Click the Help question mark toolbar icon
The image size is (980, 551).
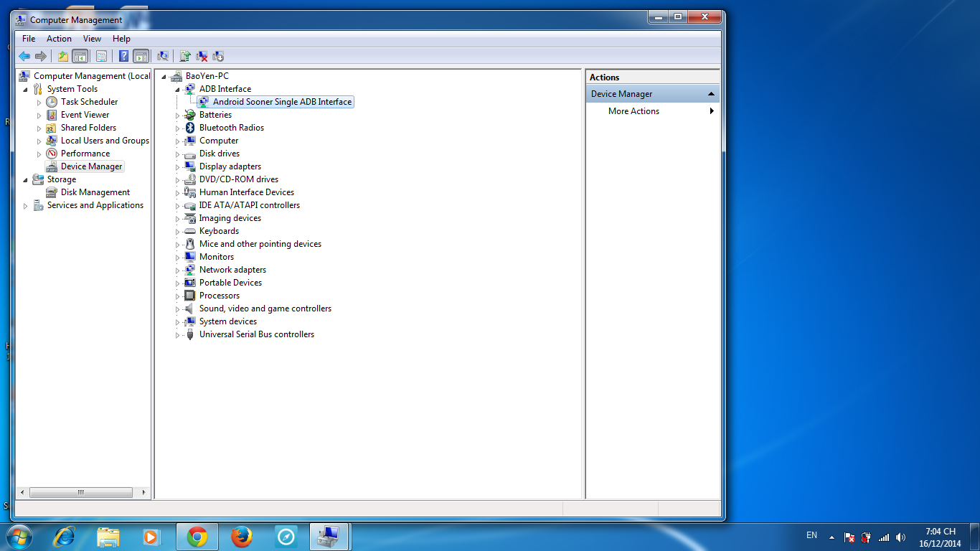(x=123, y=56)
